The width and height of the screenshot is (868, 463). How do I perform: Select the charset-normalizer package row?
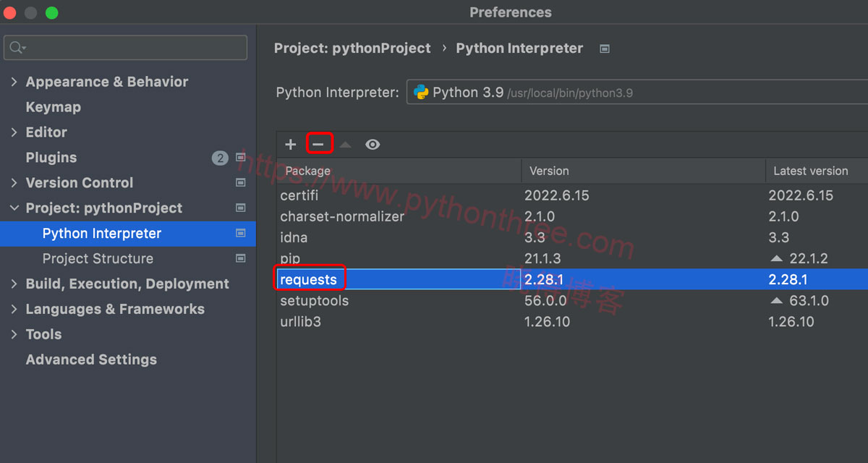tap(572, 216)
